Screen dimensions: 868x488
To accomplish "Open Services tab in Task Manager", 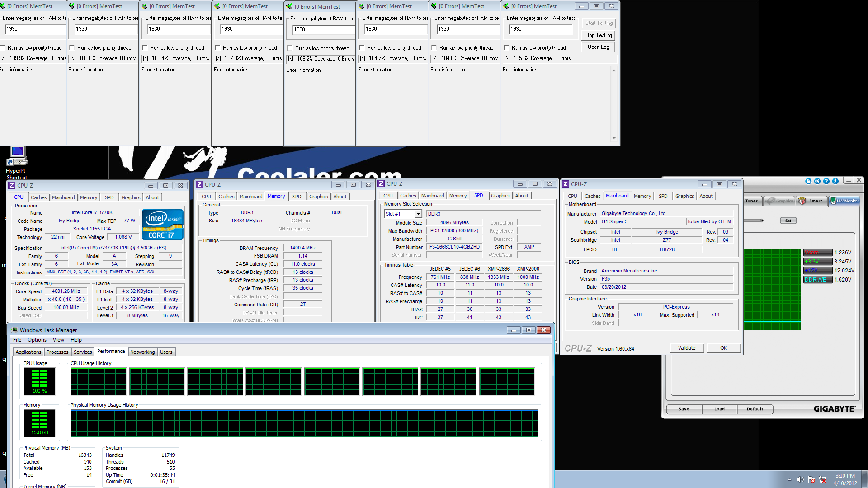I will 83,352.
